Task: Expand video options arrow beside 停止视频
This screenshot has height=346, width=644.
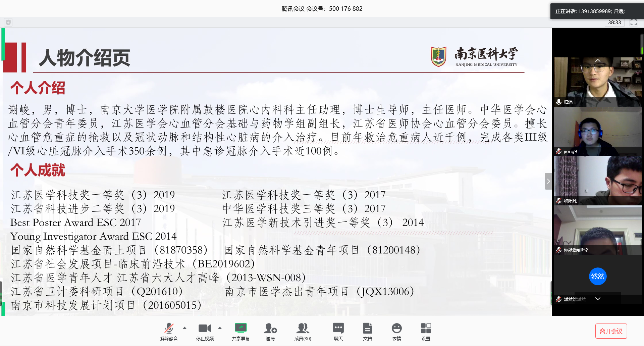Action: (220, 328)
